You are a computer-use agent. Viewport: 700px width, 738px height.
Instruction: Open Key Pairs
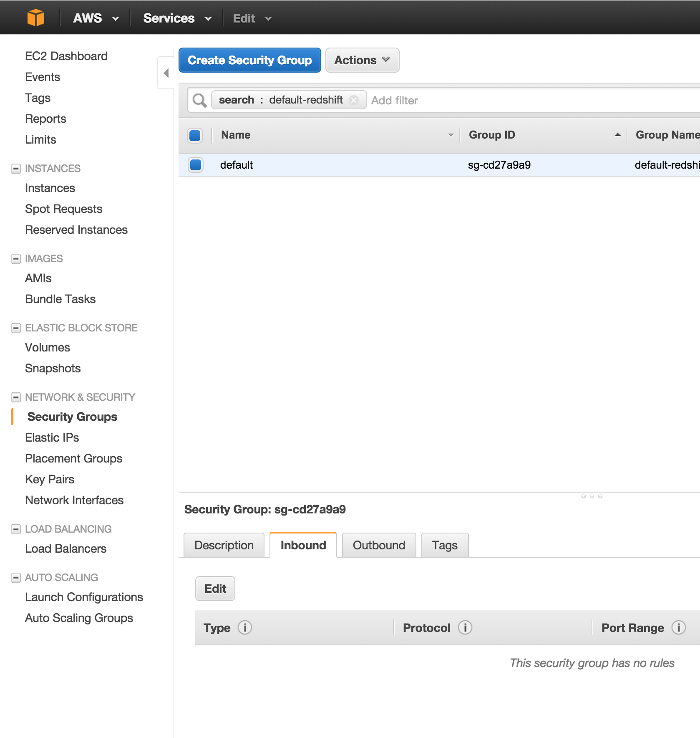tap(50, 479)
